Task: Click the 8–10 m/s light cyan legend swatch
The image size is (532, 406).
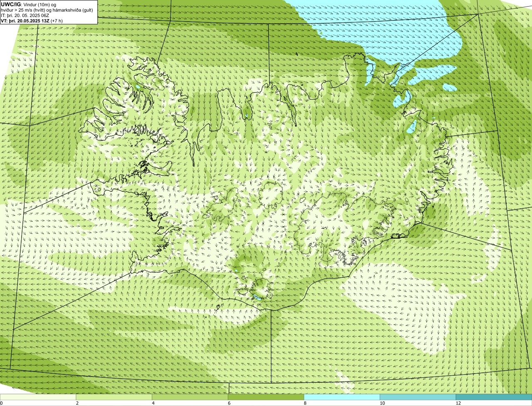Action: point(342,397)
